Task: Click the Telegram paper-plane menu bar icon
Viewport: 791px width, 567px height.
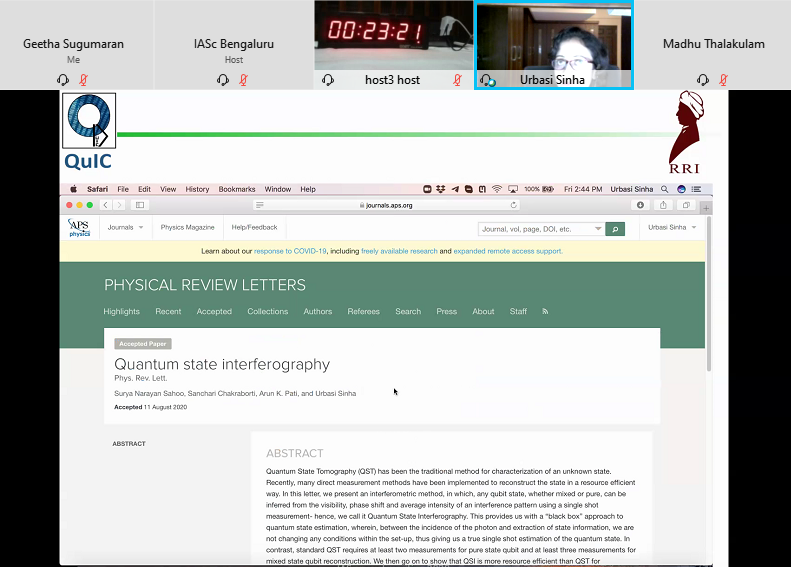Action: tap(455, 189)
